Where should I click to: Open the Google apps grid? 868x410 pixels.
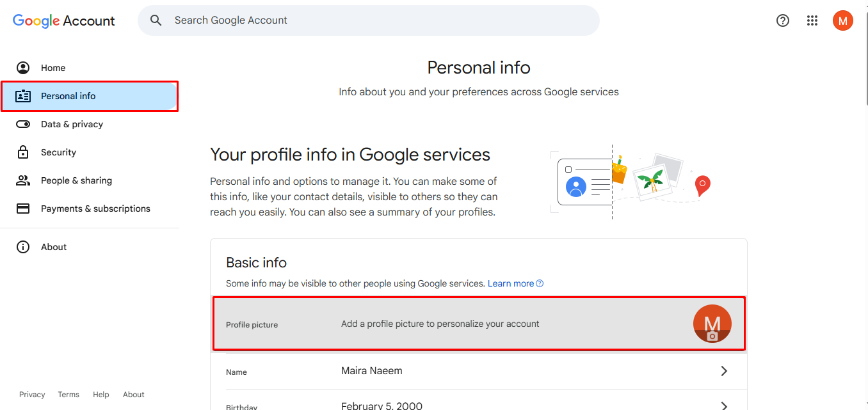coord(812,20)
